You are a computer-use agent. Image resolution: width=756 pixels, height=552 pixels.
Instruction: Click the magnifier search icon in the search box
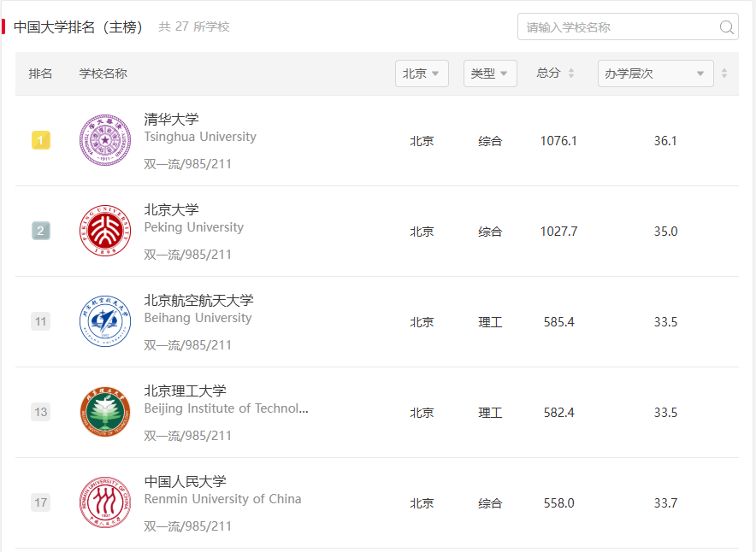pyautogui.click(x=726, y=26)
